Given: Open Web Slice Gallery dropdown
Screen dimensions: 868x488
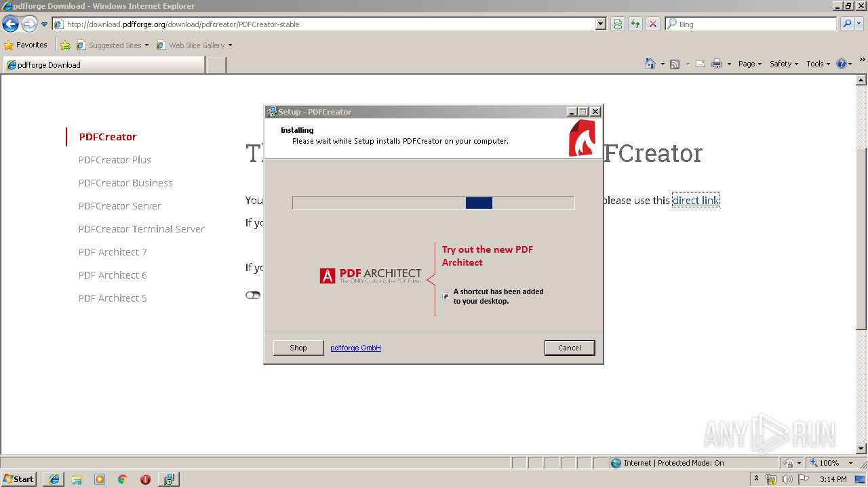Looking at the screenshot, I should 194,45.
